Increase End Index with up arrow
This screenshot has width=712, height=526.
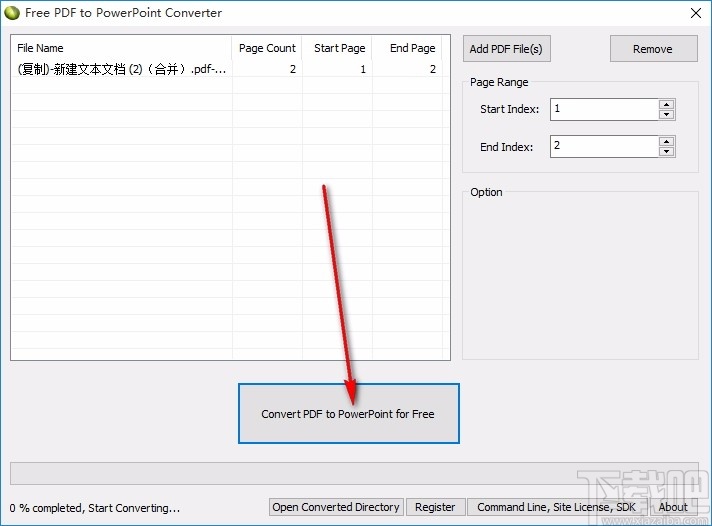point(666,141)
